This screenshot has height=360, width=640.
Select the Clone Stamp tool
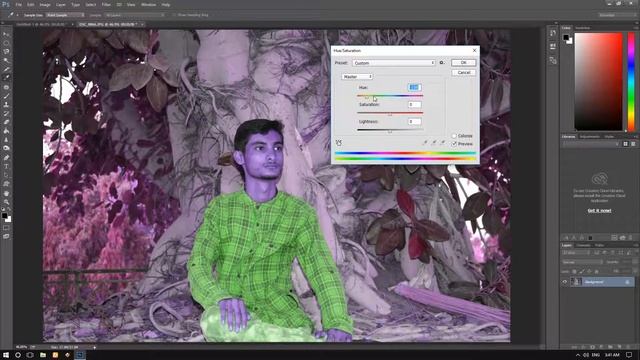6,104
